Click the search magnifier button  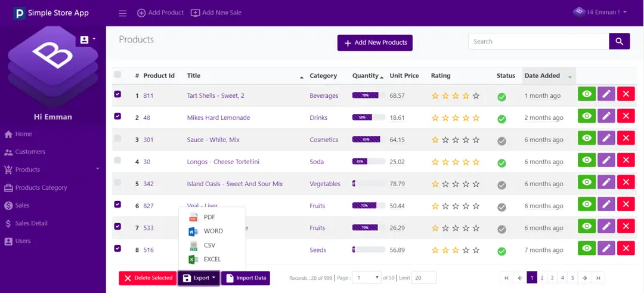coord(619,41)
